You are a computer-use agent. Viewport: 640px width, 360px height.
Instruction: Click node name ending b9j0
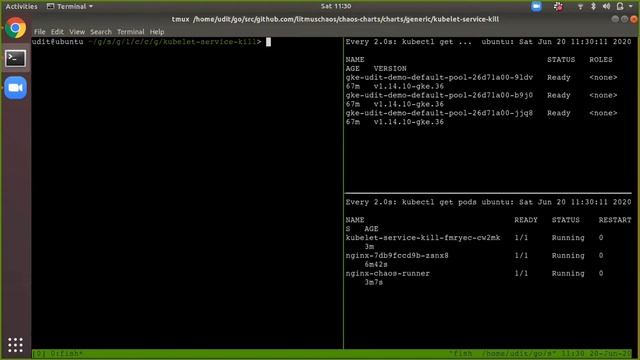pyautogui.click(x=439, y=95)
